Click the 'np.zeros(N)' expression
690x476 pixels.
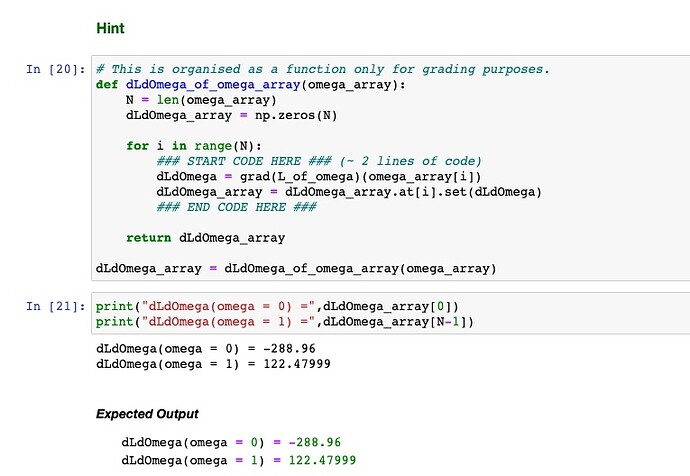click(296, 115)
